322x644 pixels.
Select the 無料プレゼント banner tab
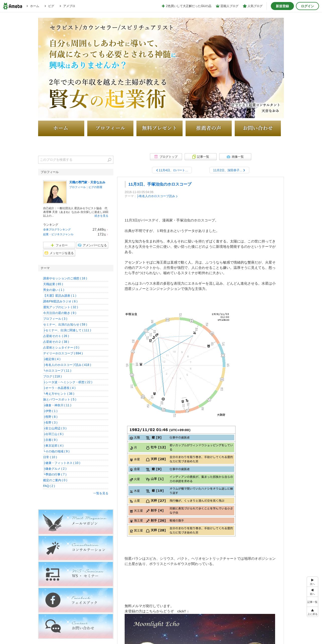[159, 128]
